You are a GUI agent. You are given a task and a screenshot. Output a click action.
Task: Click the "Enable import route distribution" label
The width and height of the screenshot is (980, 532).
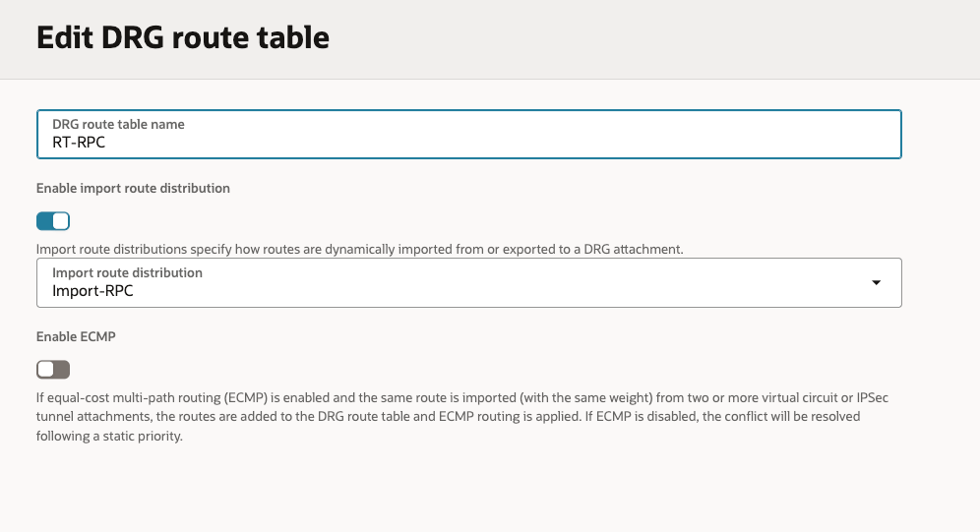tap(133, 188)
